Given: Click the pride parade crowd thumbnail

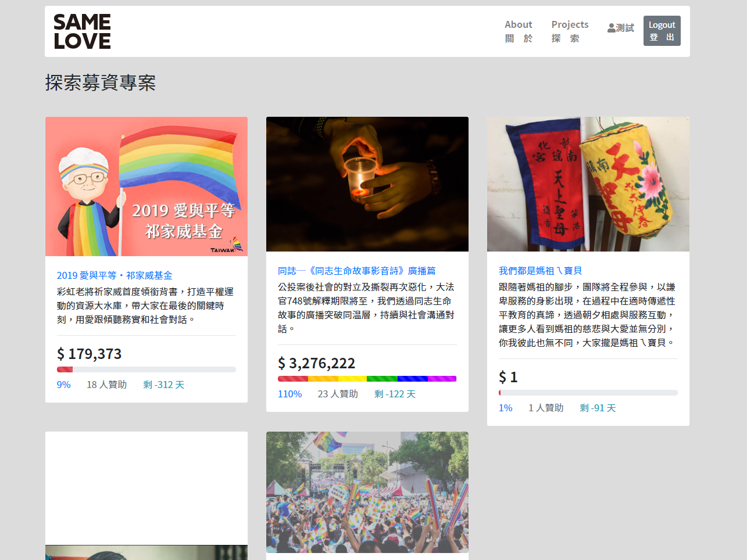Looking at the screenshot, I should click(367, 492).
